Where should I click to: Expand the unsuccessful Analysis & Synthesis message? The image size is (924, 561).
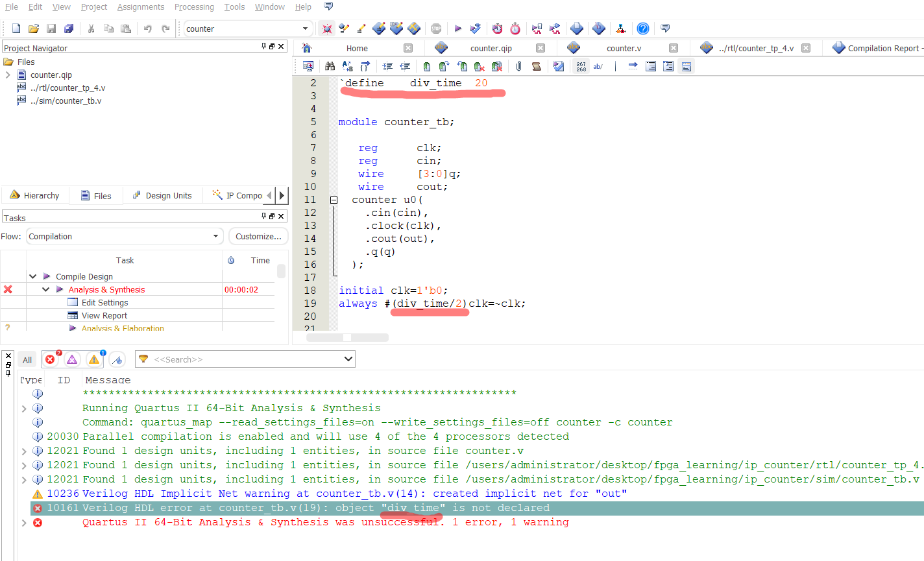(x=24, y=522)
